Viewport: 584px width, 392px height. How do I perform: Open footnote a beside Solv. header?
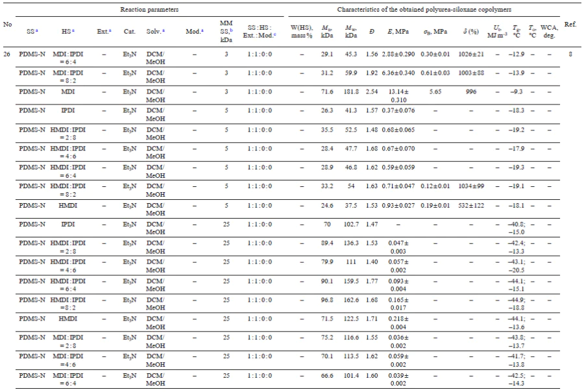[164, 31]
